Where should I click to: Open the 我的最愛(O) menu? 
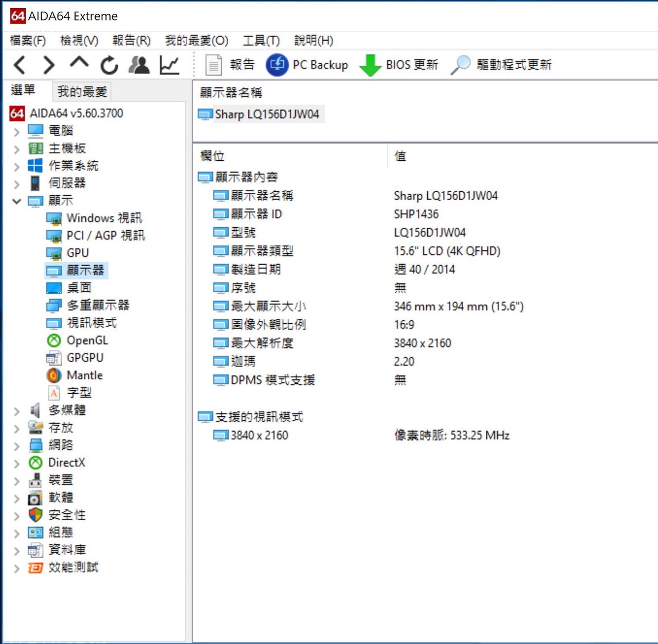(196, 40)
